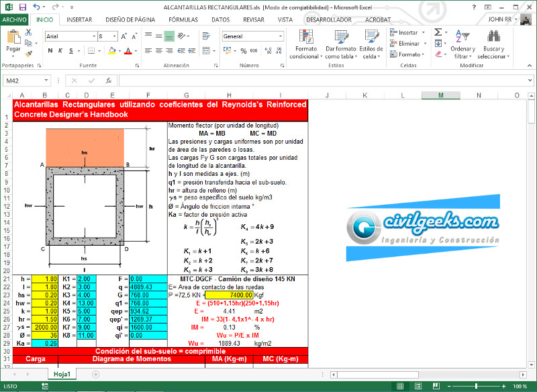
Task: Click the Buscar y seleccionar button
Action: coord(493,44)
